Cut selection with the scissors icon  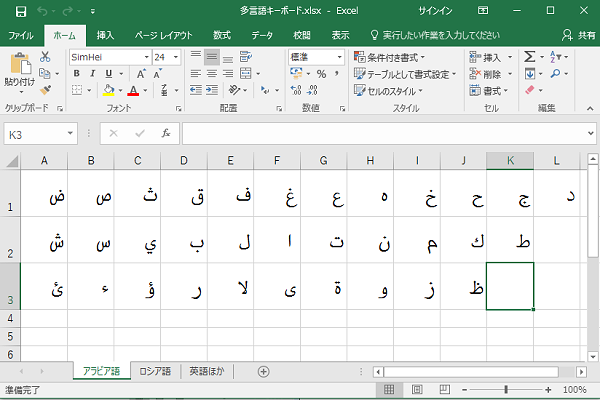[x=45, y=57]
